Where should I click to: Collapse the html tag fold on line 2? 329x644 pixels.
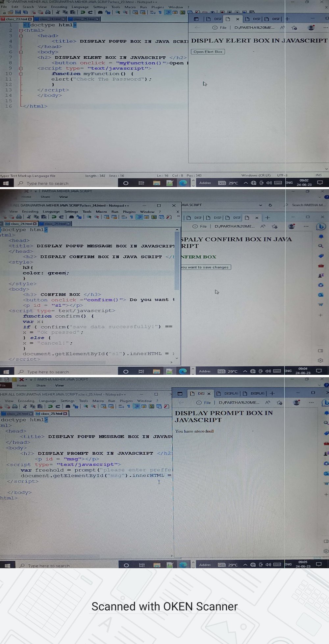click(x=21, y=30)
